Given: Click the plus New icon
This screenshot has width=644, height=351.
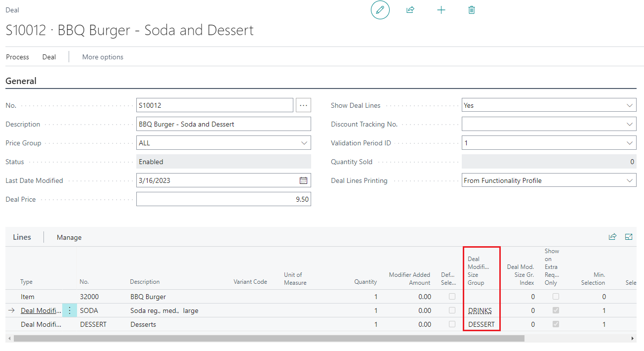Looking at the screenshot, I should [x=441, y=10].
